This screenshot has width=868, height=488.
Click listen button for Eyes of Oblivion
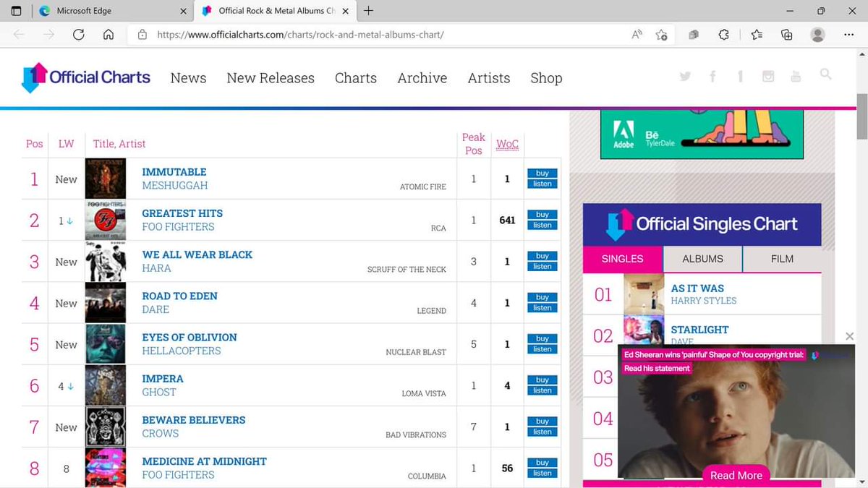click(x=542, y=349)
